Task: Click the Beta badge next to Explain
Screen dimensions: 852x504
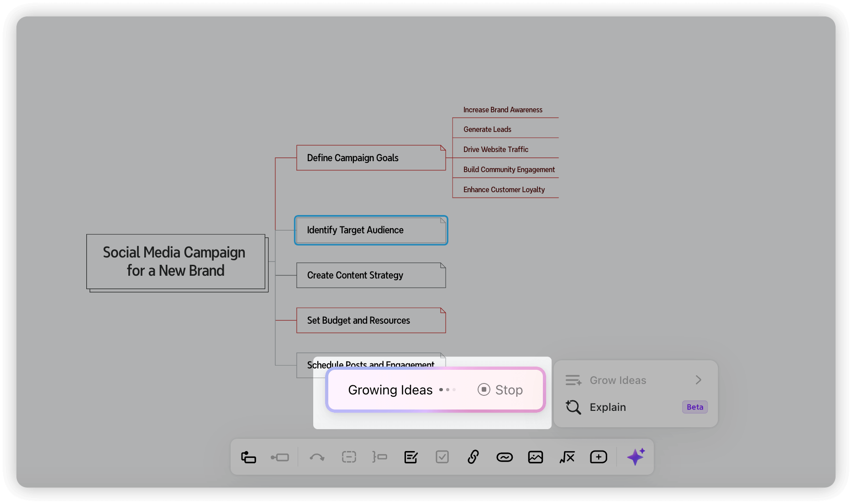Action: pyautogui.click(x=695, y=407)
